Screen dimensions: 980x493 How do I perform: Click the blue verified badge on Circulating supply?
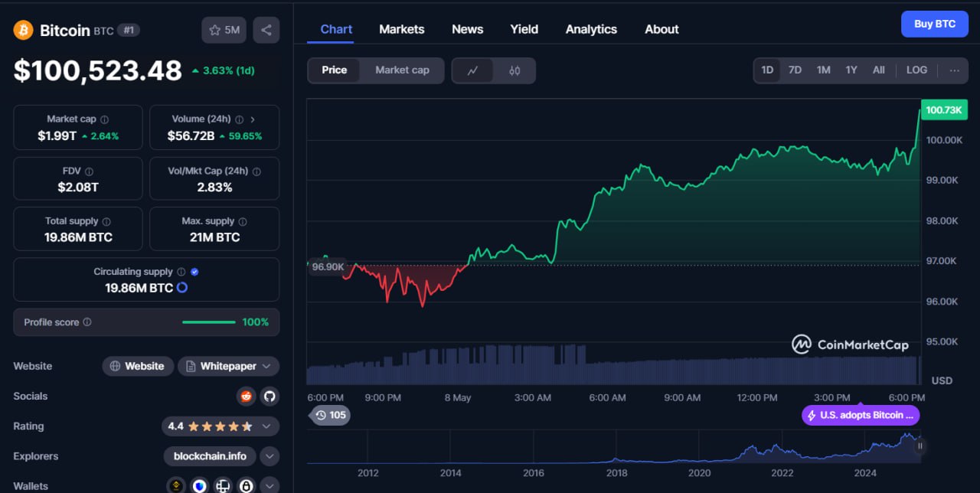[x=194, y=272]
